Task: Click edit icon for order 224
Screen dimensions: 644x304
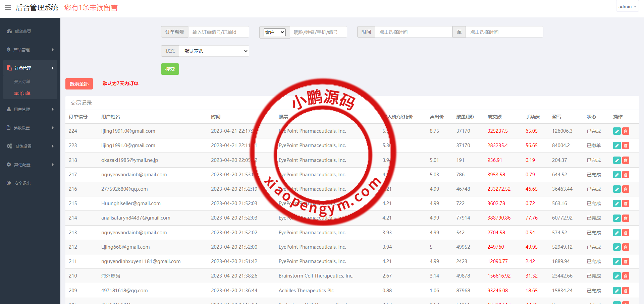Action: pyautogui.click(x=616, y=131)
